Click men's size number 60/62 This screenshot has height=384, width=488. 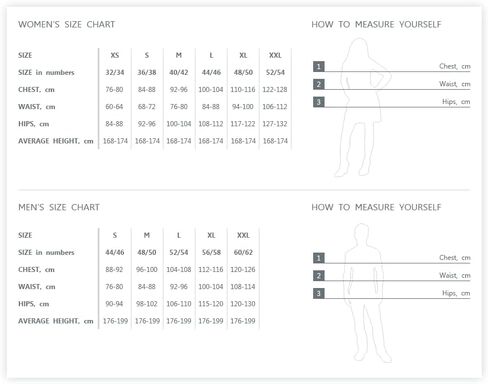click(243, 252)
